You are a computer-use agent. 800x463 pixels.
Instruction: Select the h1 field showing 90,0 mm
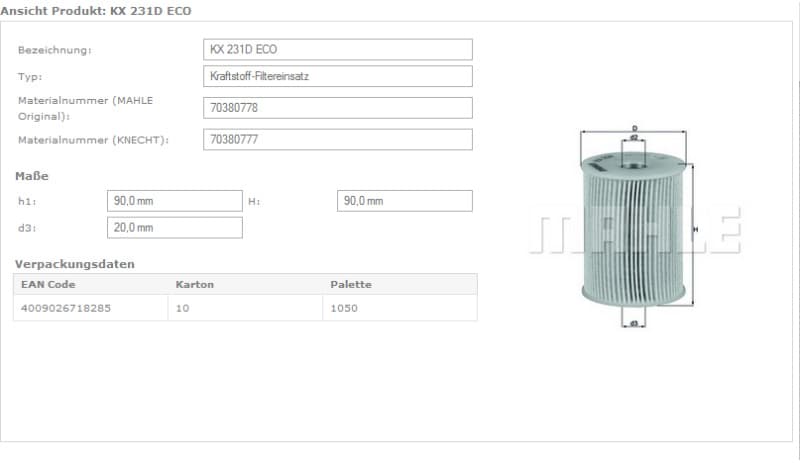click(175, 201)
